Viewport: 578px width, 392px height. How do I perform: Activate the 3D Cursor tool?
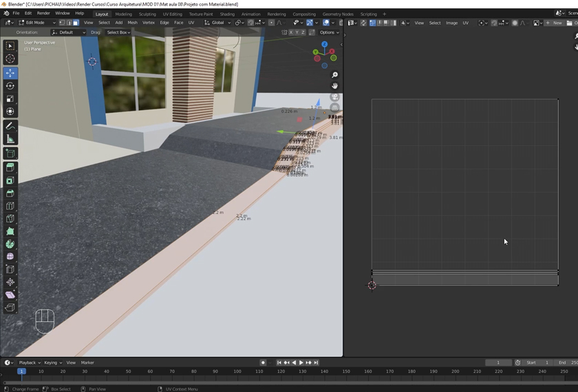(10, 59)
